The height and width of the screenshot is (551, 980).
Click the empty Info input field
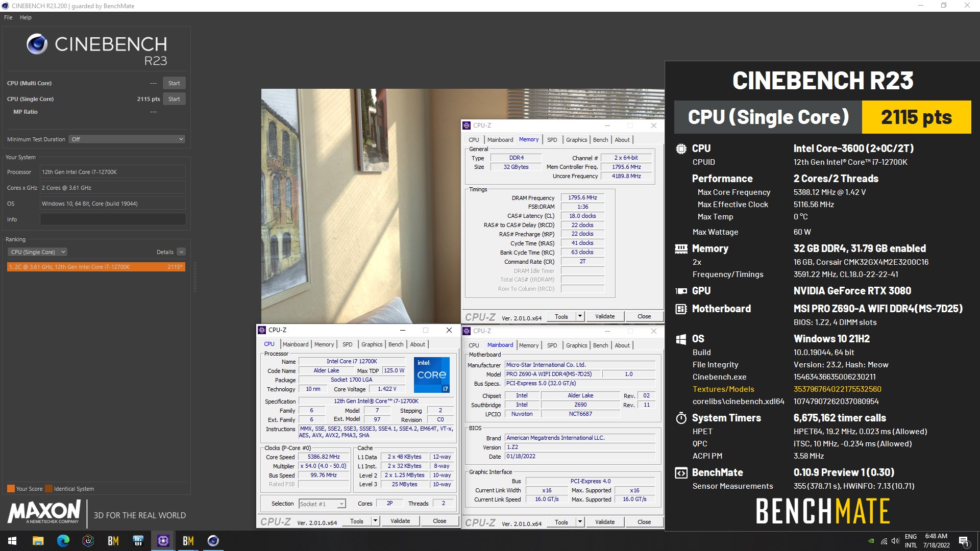(113, 219)
